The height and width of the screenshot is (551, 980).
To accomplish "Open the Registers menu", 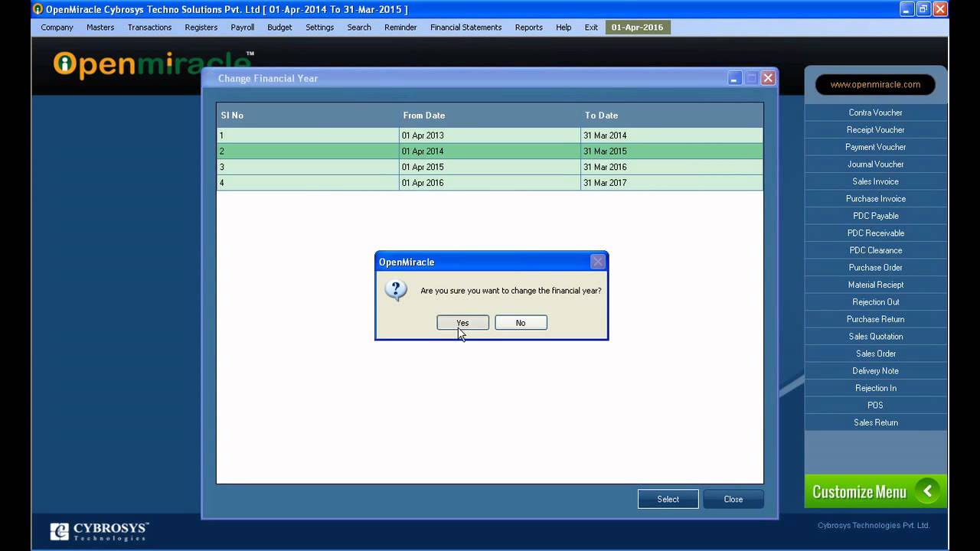I will 201,28.
